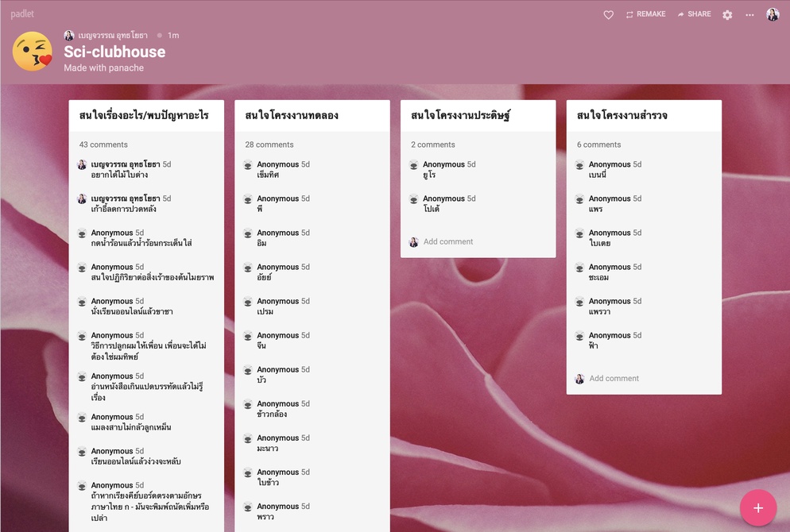Click Anonymous avatar beside comment อิม
The width and height of the screenshot is (790, 532).
(x=247, y=233)
